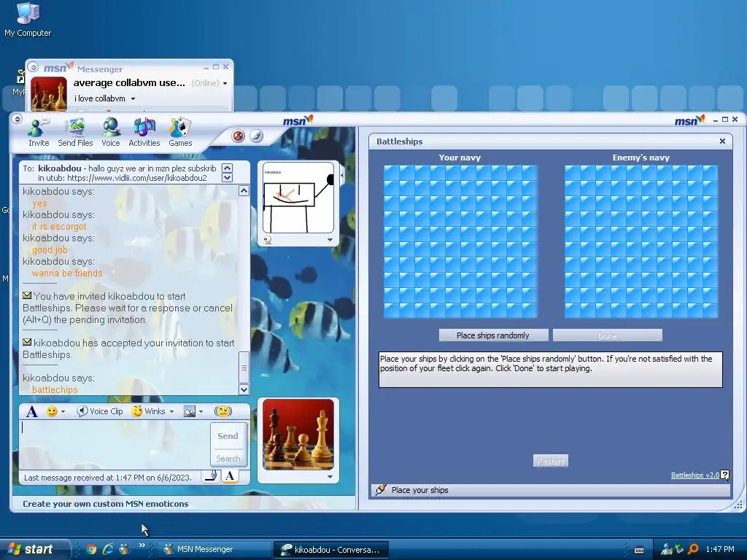Click the plug status icon beside Place your ships
747x560 pixels.
[380, 490]
